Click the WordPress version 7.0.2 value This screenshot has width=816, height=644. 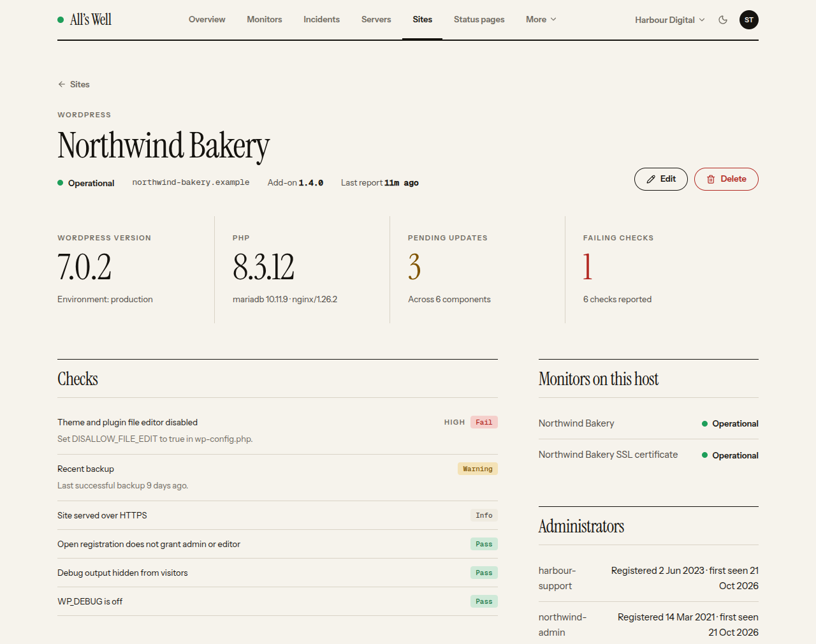(84, 267)
